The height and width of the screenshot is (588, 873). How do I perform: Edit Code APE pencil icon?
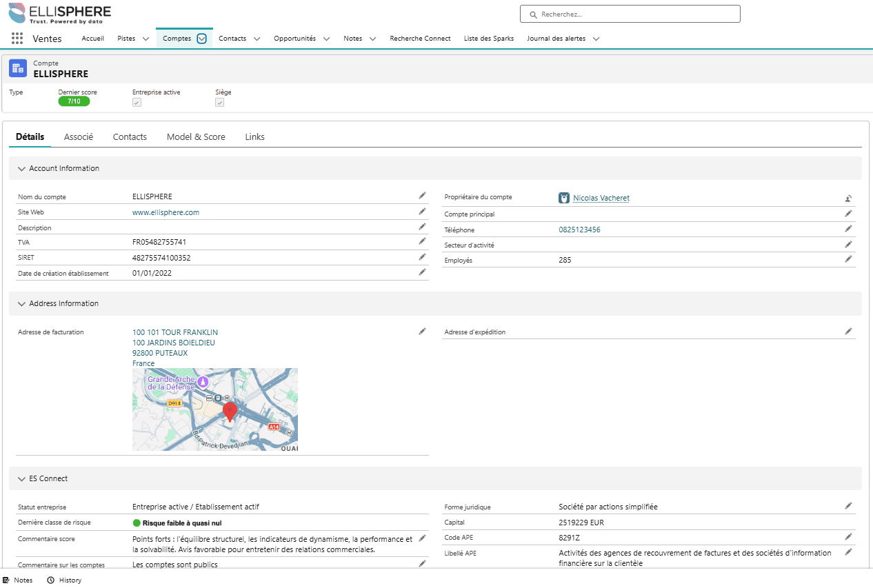(849, 536)
